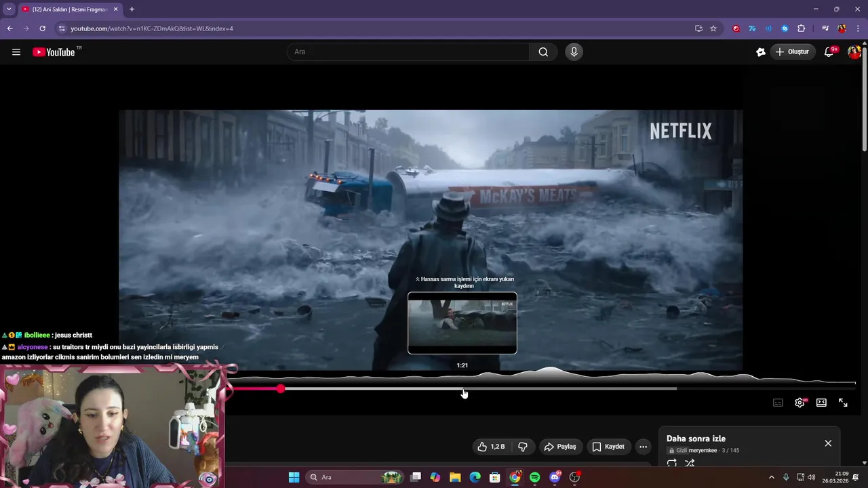Enter fullscreen mode in the player

tap(843, 403)
